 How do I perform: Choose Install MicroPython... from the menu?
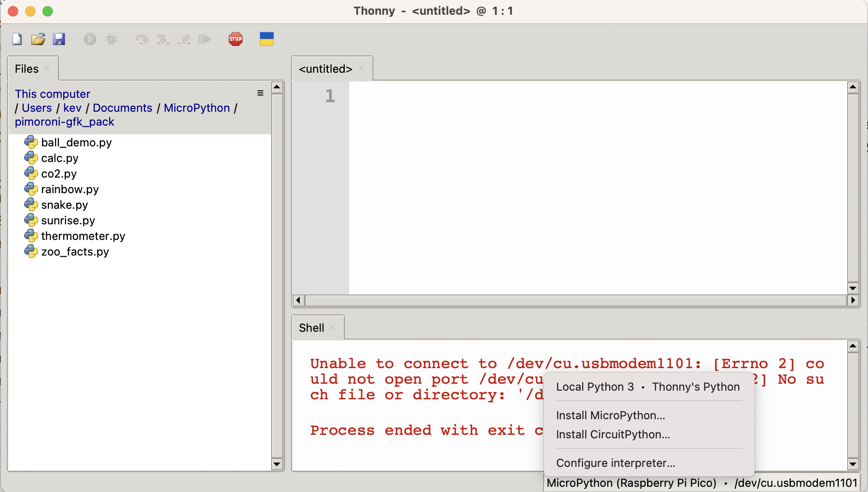(648, 415)
